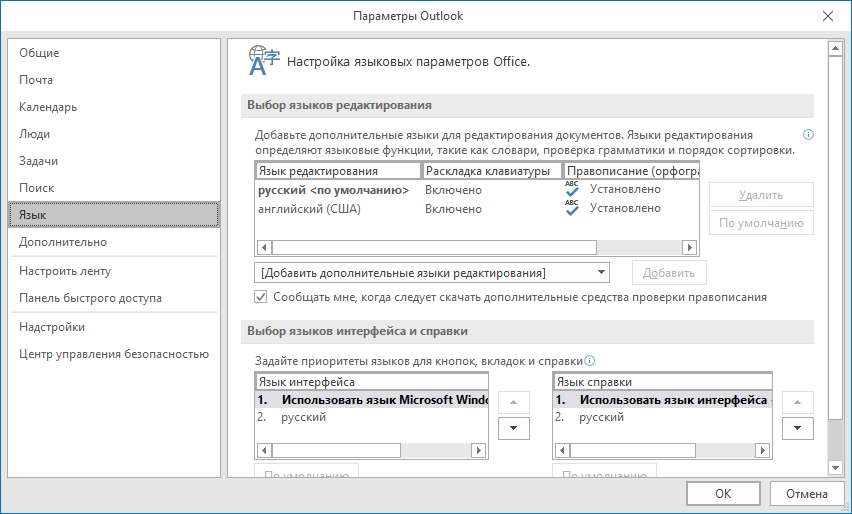The width and height of the screenshot is (852, 514).
Task: Click the Язык интерфейса list header
Action: point(372,381)
